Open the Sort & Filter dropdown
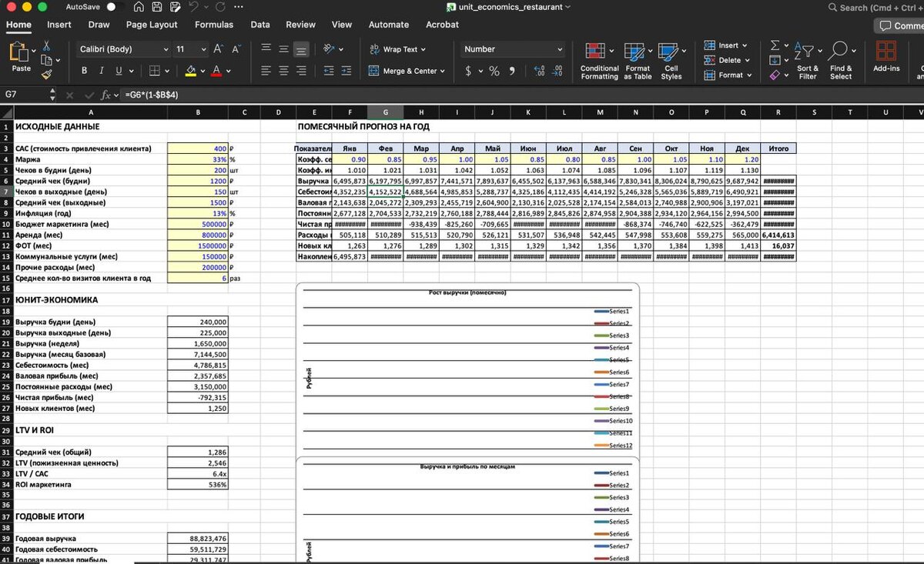The height and width of the screenshot is (564, 924). click(x=807, y=60)
